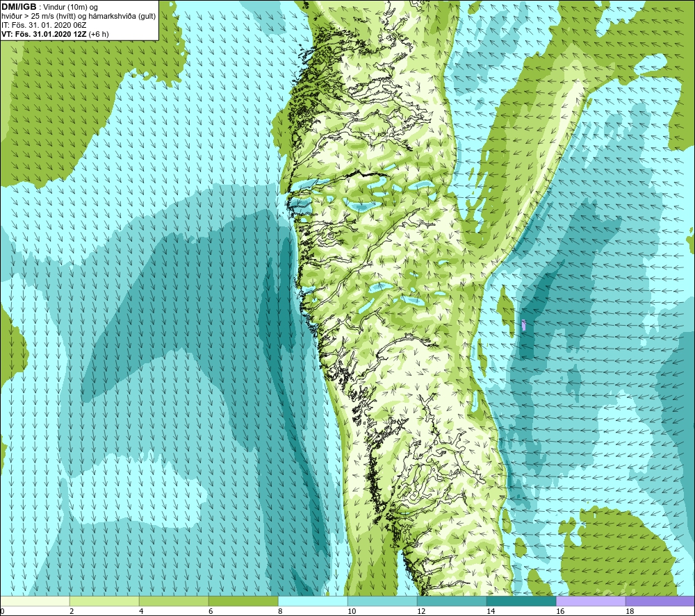Click the olive green 6–8 m/s legend swatch
Viewport: 695px width, 616px height.
coord(243,601)
